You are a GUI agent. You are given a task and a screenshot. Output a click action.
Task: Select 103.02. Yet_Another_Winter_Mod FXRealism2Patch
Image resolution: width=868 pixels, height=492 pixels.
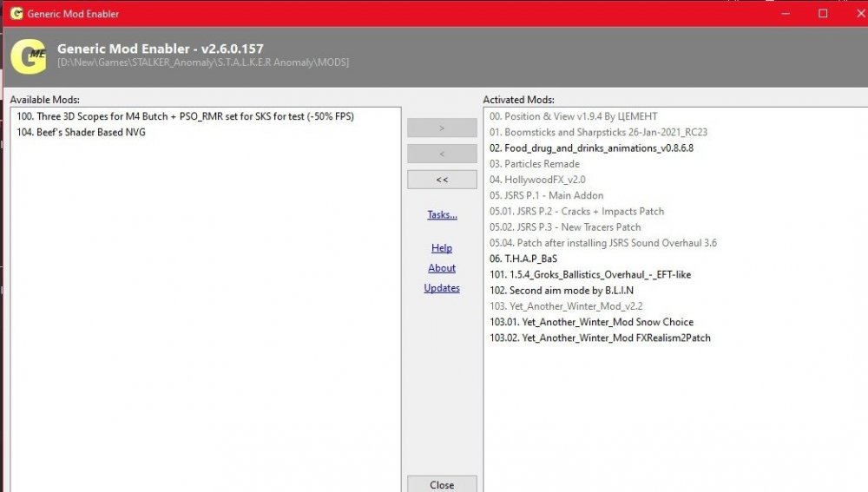point(600,338)
